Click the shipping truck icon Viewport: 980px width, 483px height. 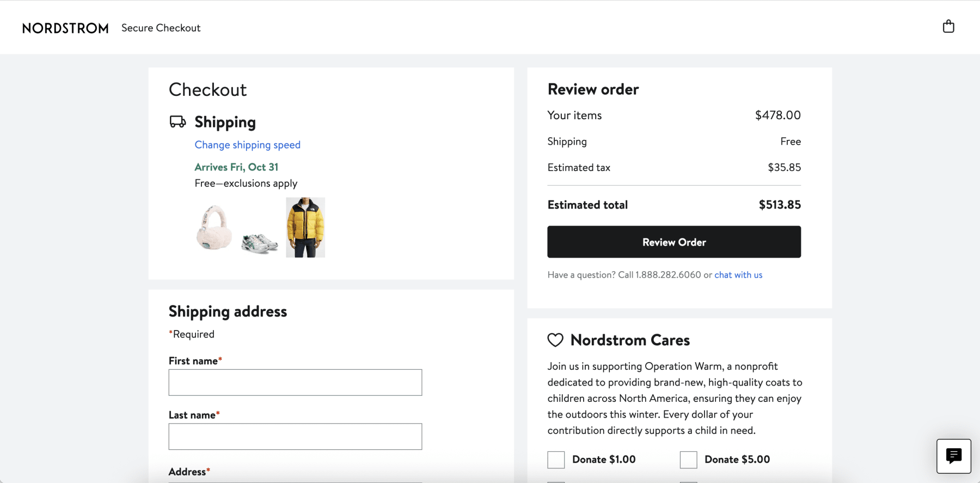pos(177,121)
